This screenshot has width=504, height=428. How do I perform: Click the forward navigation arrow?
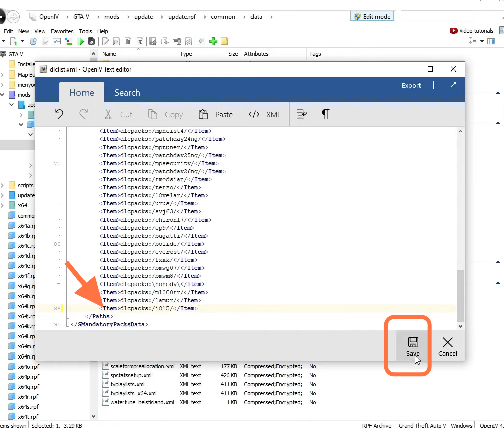point(13,17)
